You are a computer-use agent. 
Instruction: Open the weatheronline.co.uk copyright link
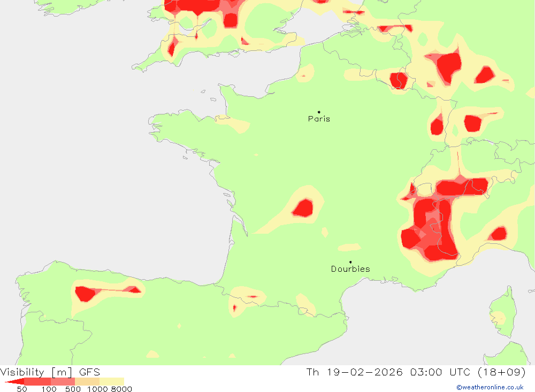tap(490, 387)
